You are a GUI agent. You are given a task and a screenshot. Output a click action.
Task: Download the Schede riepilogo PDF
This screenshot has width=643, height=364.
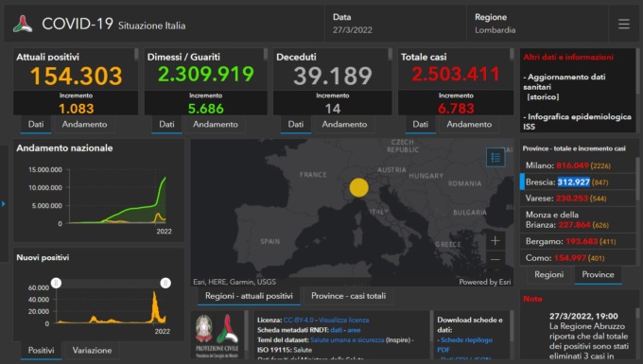(466, 345)
